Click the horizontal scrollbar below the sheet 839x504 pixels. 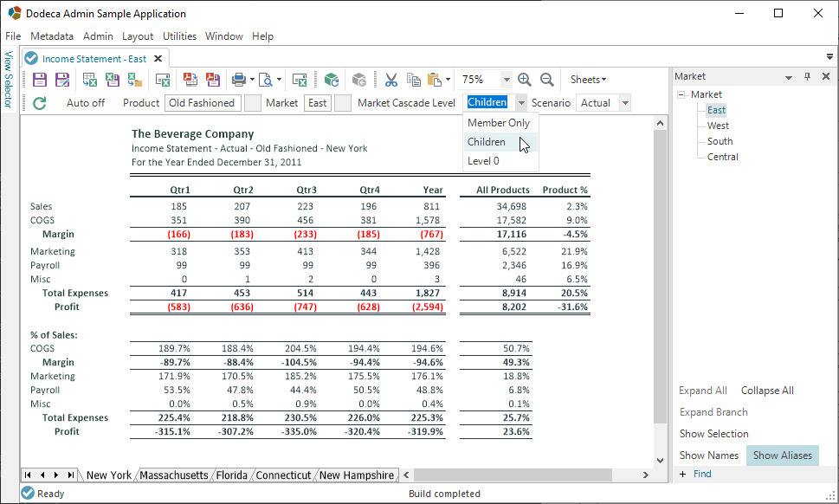point(513,475)
